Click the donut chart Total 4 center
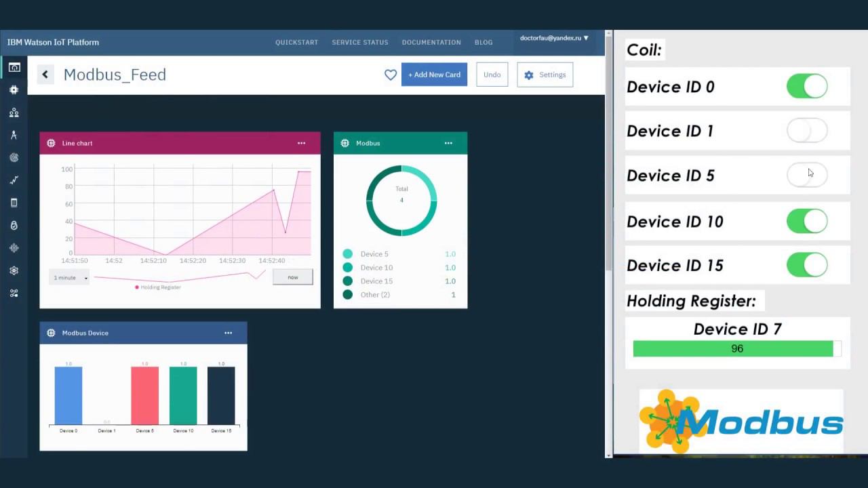868x488 pixels. 401,195
